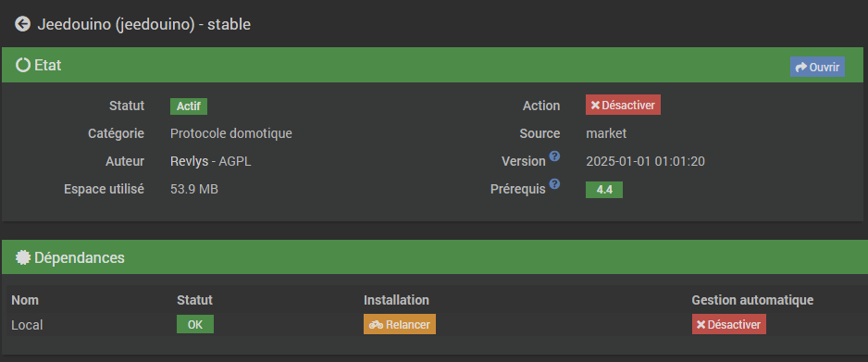Click the version date 2025-01-01 01:01:20
This screenshot has width=868, height=362.
[645, 161]
